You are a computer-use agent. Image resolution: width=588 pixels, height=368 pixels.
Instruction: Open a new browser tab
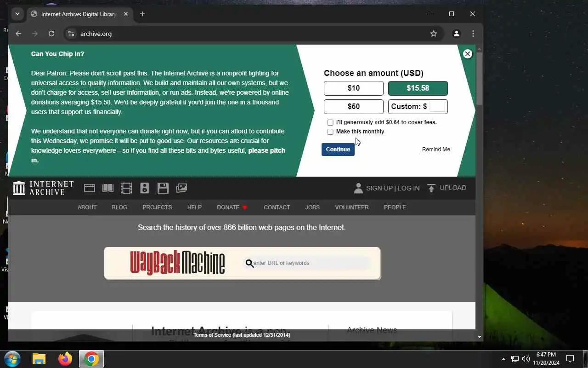pos(142,14)
